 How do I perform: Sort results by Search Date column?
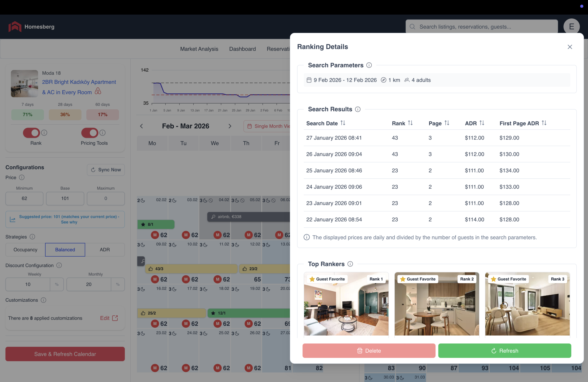(343, 123)
